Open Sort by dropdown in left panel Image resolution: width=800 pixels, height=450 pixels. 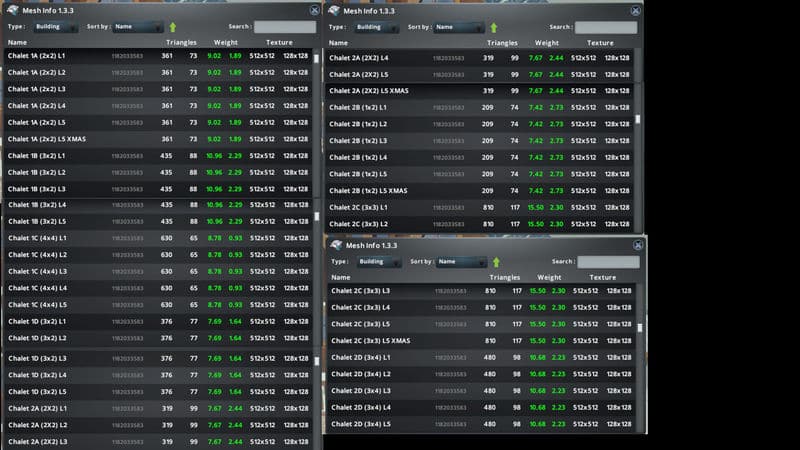[x=138, y=27]
